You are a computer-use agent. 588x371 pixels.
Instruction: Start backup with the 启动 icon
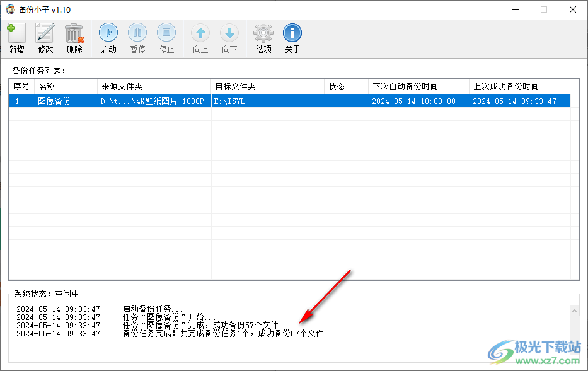point(108,33)
